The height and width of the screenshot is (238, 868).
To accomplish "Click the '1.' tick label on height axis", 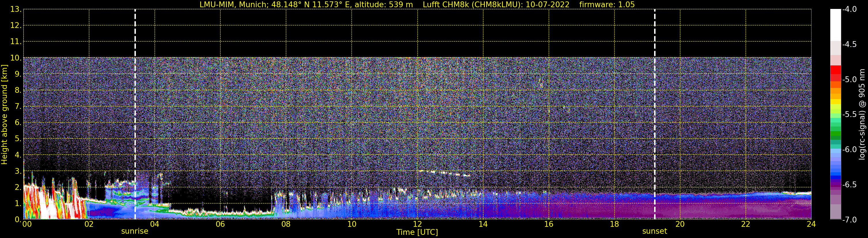I will pos(18,203).
